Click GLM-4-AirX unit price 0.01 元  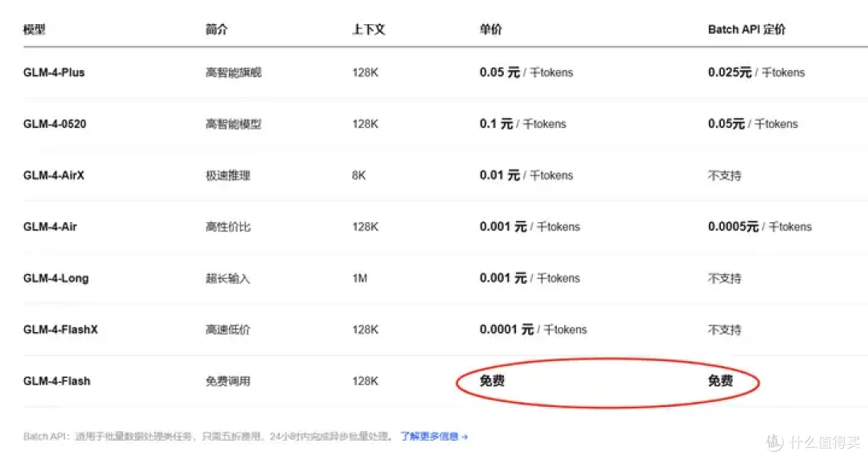tap(499, 175)
